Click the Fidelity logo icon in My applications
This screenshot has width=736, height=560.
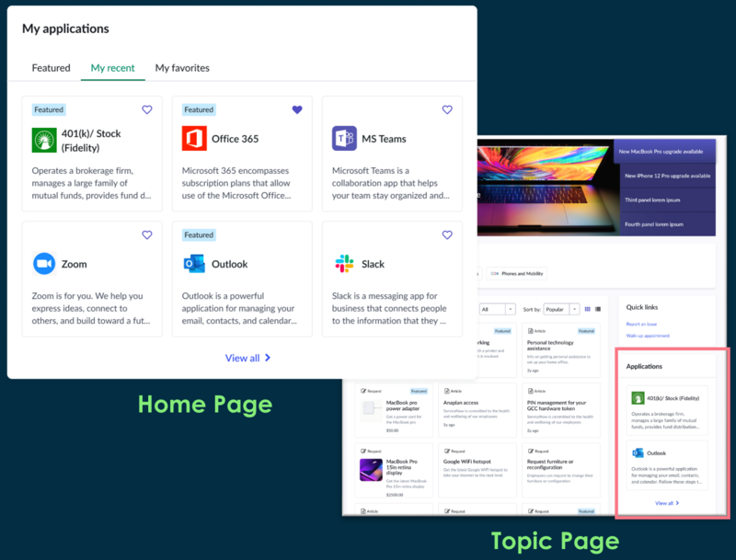pyautogui.click(x=44, y=141)
